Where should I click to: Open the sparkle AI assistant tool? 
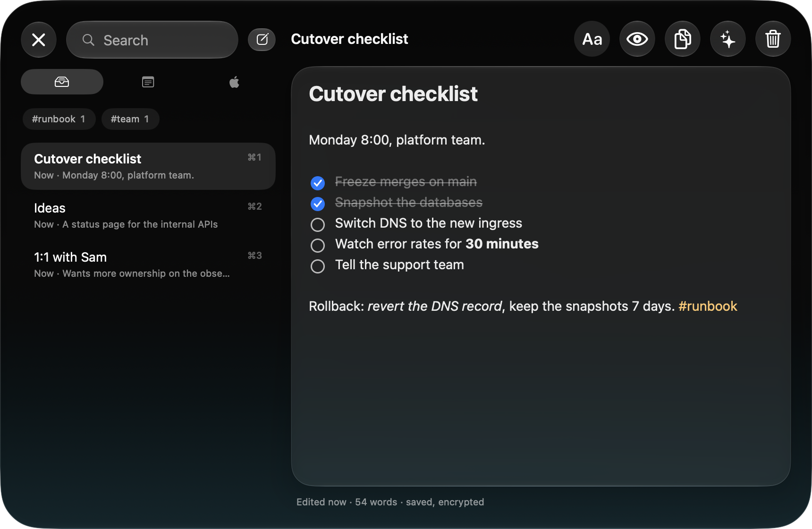point(728,39)
